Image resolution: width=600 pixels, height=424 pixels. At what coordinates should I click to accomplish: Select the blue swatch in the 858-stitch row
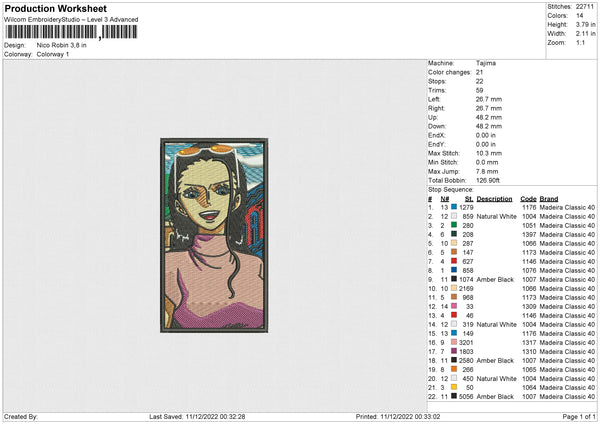(454, 270)
